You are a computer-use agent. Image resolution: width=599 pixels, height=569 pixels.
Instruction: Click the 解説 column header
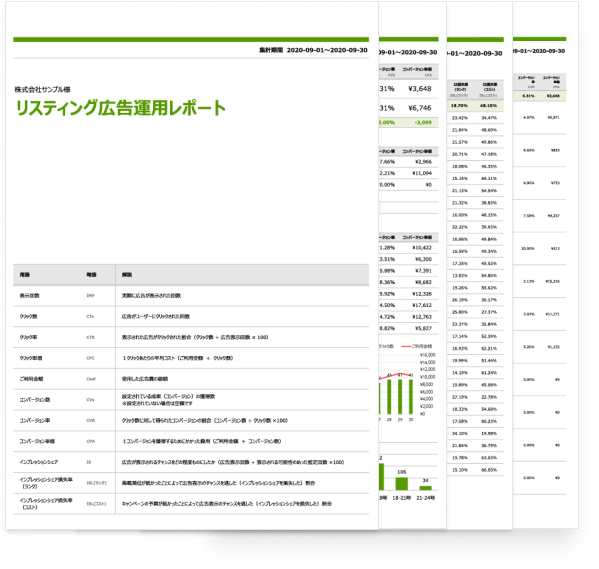127,275
